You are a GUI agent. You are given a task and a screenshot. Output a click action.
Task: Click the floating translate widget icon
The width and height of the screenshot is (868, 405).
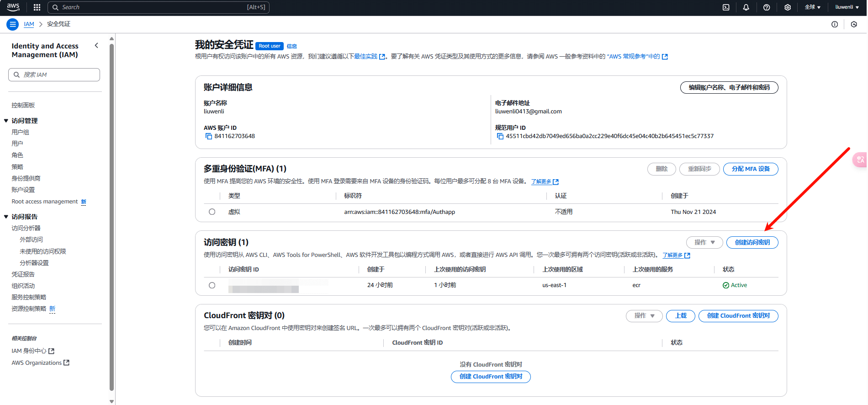tap(860, 160)
